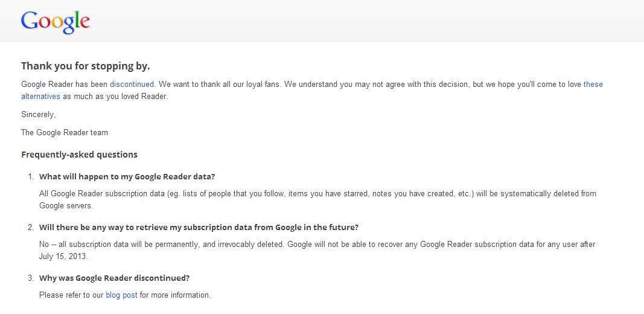This screenshot has height=314, width=644.
Task: Click the word "these" in the alternatives link
Action: [x=593, y=85]
